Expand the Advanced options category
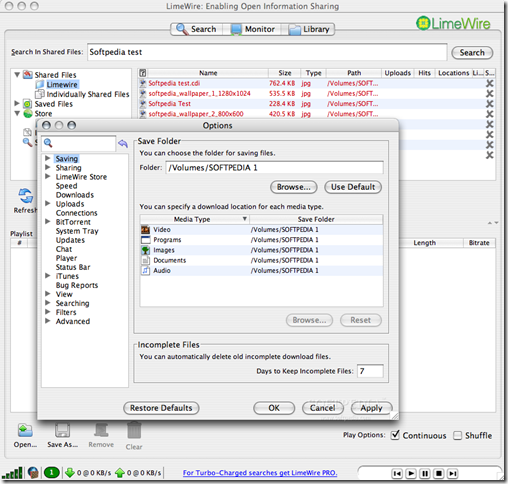This screenshot has width=508, height=484. [48, 321]
